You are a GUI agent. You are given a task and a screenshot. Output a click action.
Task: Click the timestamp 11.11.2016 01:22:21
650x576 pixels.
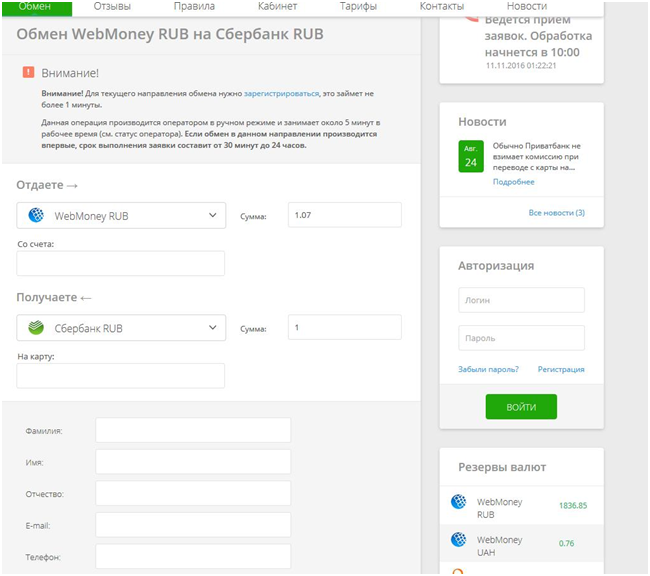pos(521,66)
